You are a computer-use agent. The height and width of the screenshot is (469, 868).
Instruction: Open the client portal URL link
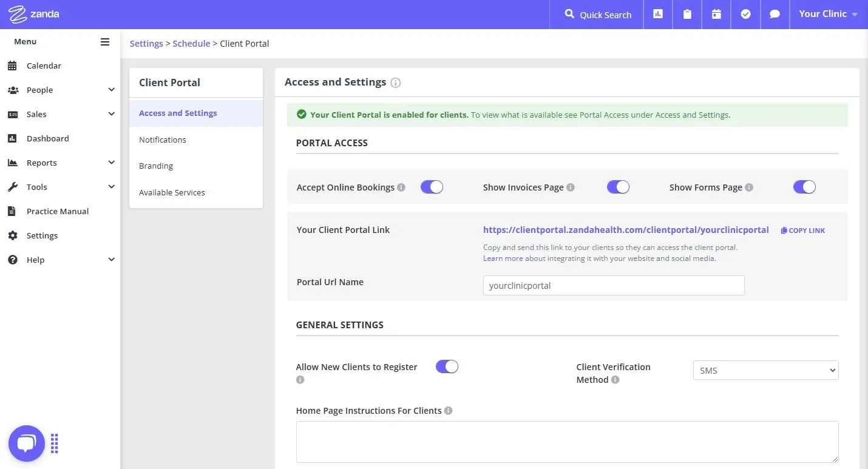(x=626, y=230)
